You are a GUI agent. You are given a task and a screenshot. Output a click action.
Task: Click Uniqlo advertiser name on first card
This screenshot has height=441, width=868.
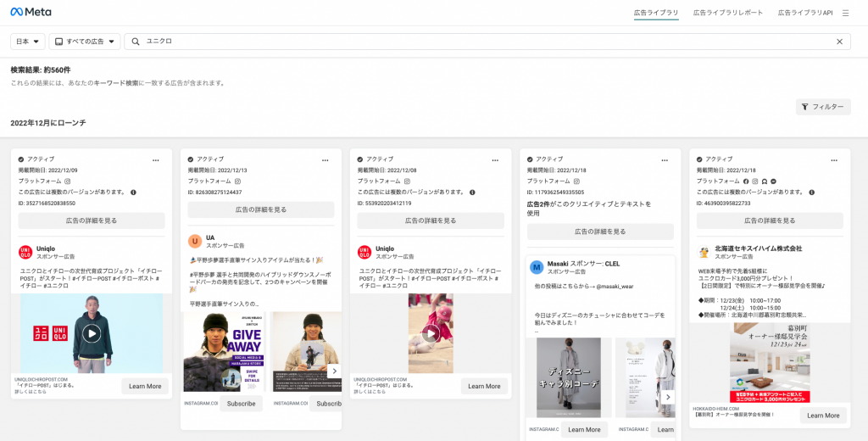[46, 248]
